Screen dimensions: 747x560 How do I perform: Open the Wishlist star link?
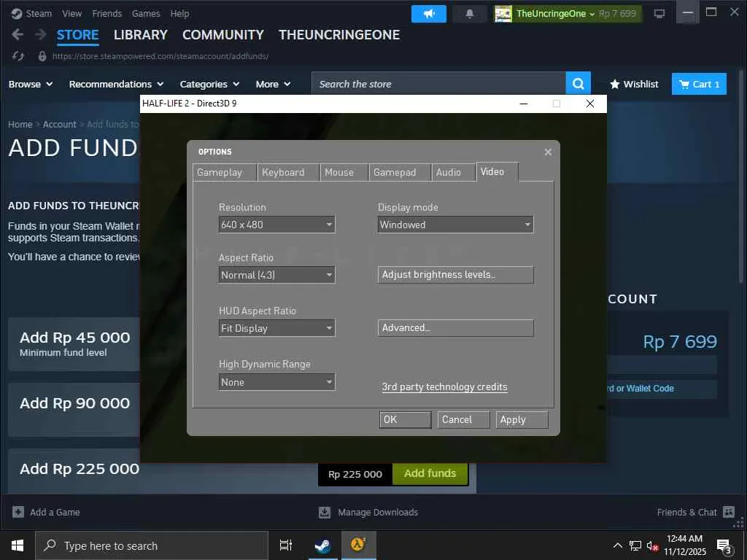coord(634,85)
